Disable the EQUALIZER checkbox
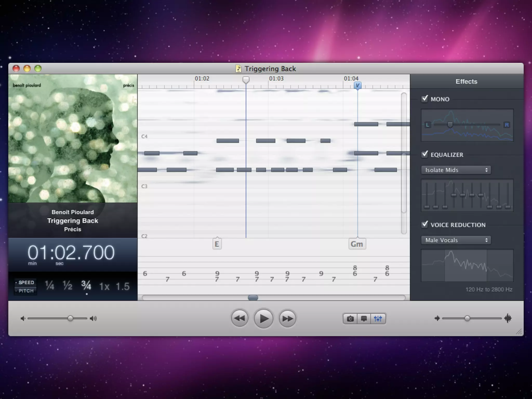The height and width of the screenshot is (399, 532). click(425, 154)
